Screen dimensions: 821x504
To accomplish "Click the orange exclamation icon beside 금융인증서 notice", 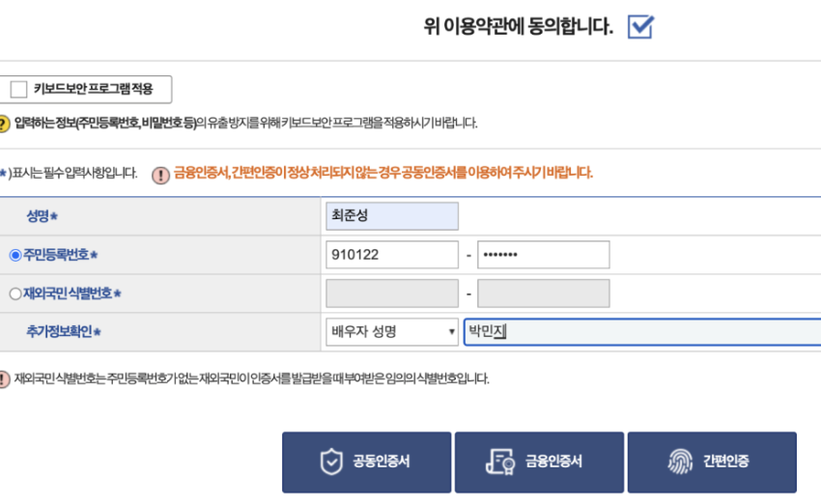I will click(161, 175).
